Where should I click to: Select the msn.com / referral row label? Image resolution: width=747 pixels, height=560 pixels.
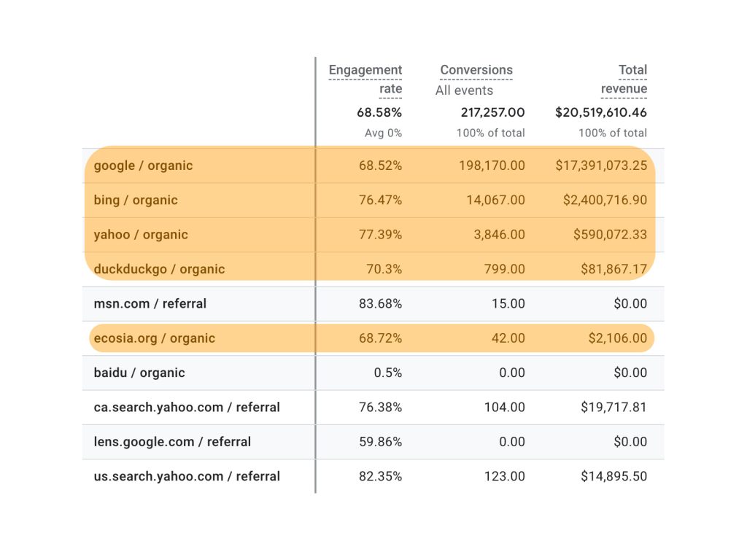[150, 304]
